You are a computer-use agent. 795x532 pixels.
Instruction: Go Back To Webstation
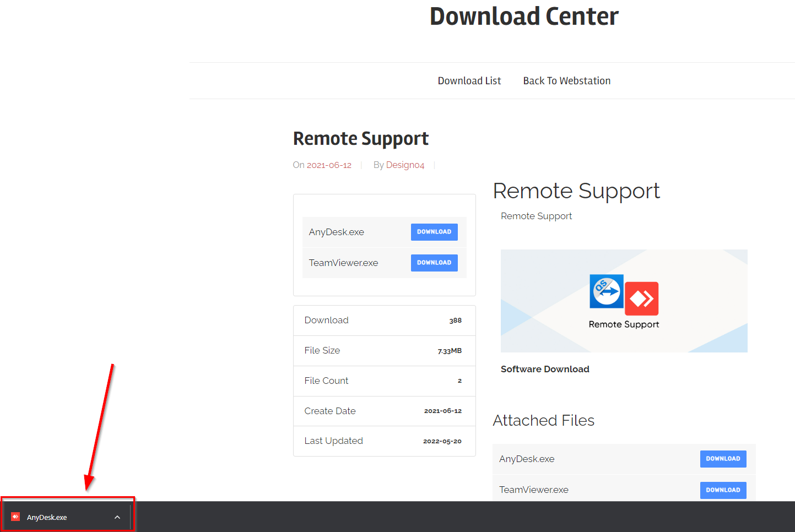tap(567, 81)
